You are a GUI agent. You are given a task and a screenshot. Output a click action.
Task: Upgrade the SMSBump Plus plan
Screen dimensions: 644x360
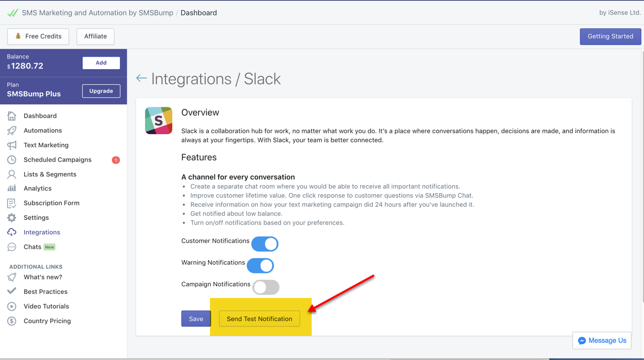point(101,91)
